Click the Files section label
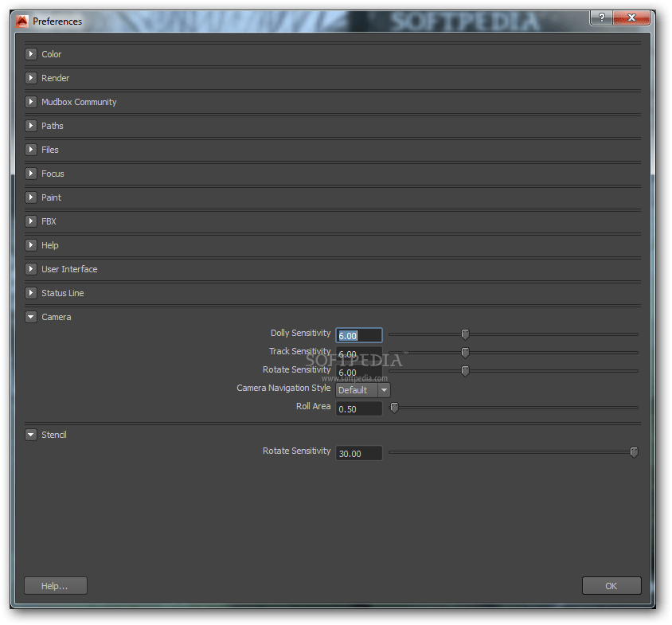 [49, 150]
